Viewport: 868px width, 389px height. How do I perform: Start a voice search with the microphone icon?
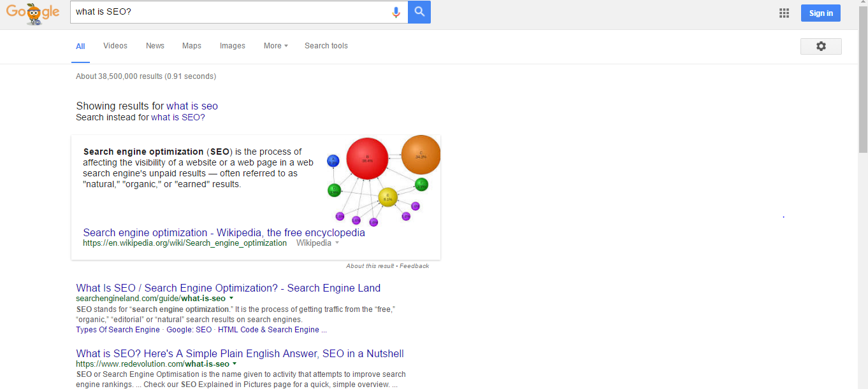click(x=396, y=11)
